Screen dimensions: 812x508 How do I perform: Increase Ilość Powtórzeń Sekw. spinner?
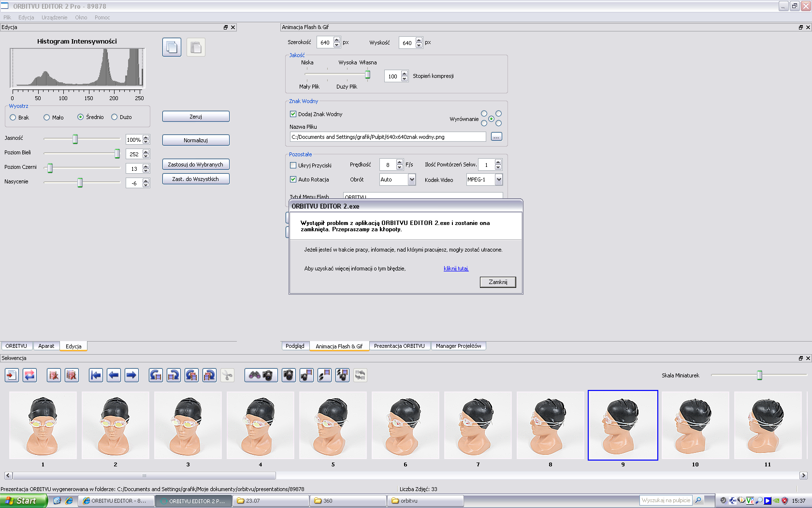pos(498,162)
